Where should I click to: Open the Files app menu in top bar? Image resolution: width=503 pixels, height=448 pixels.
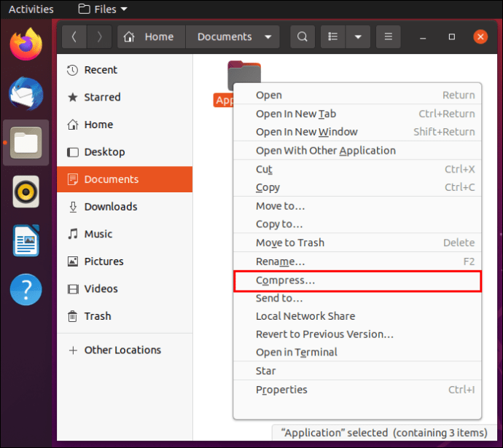[x=103, y=9]
